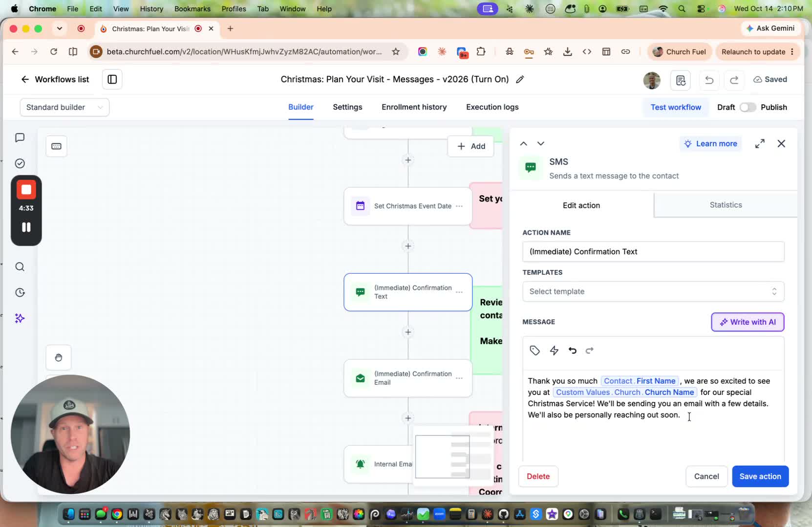Insert custom value tag icon

click(x=534, y=351)
